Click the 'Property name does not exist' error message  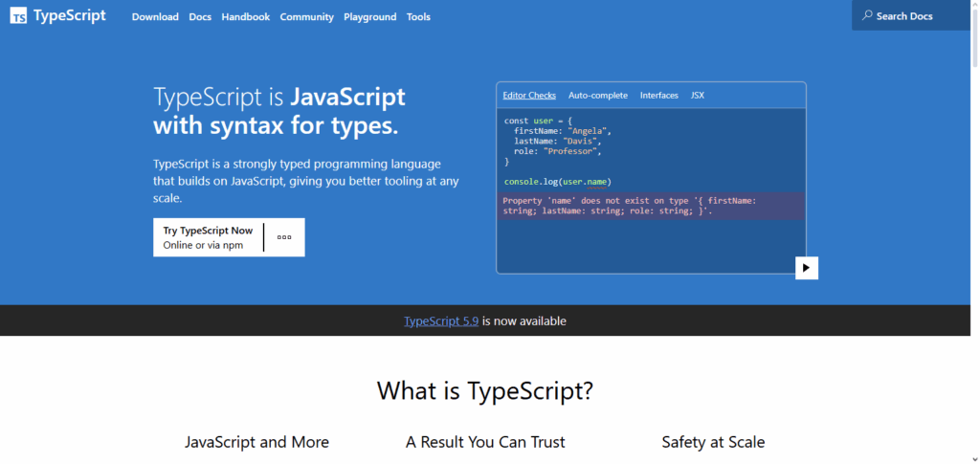click(651, 206)
